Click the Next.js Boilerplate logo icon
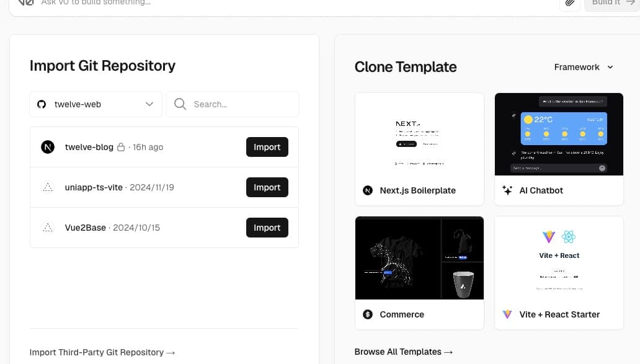640x364 pixels. tap(368, 190)
